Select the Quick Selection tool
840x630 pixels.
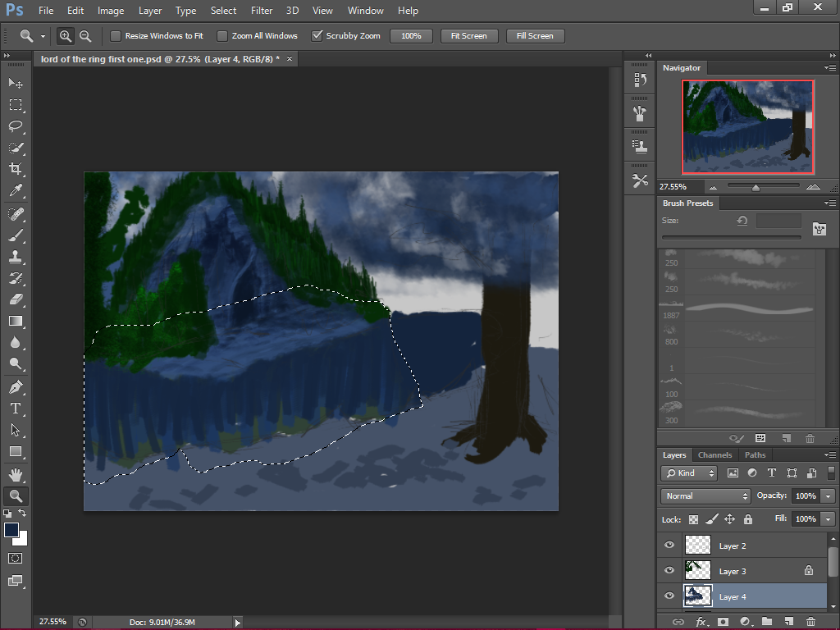(x=16, y=148)
